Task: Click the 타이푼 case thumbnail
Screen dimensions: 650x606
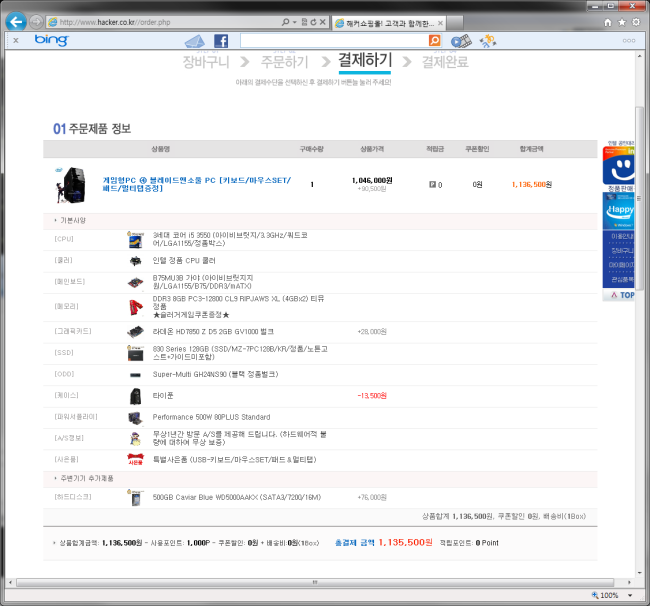Action: (x=135, y=396)
